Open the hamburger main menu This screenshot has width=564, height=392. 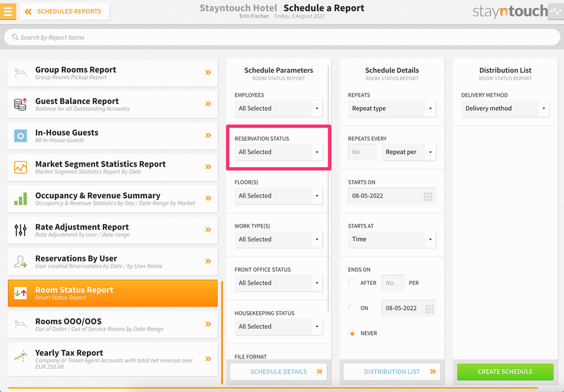coord(8,11)
